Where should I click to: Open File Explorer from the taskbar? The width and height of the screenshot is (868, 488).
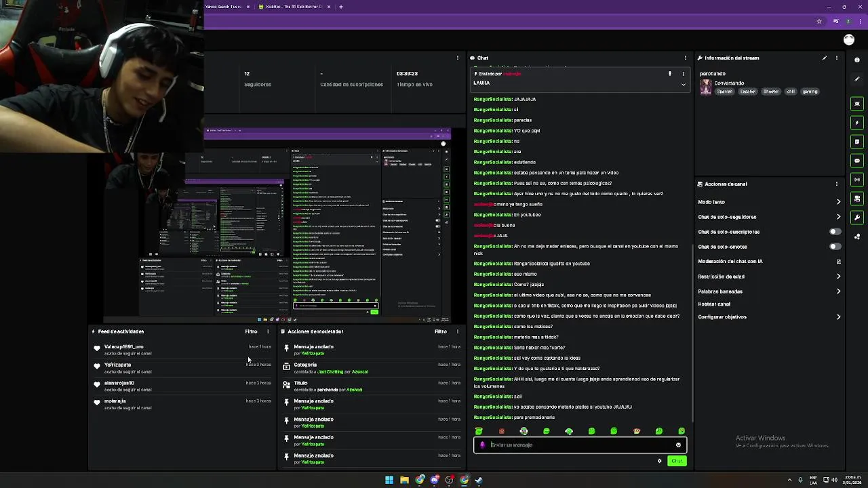pos(404,480)
